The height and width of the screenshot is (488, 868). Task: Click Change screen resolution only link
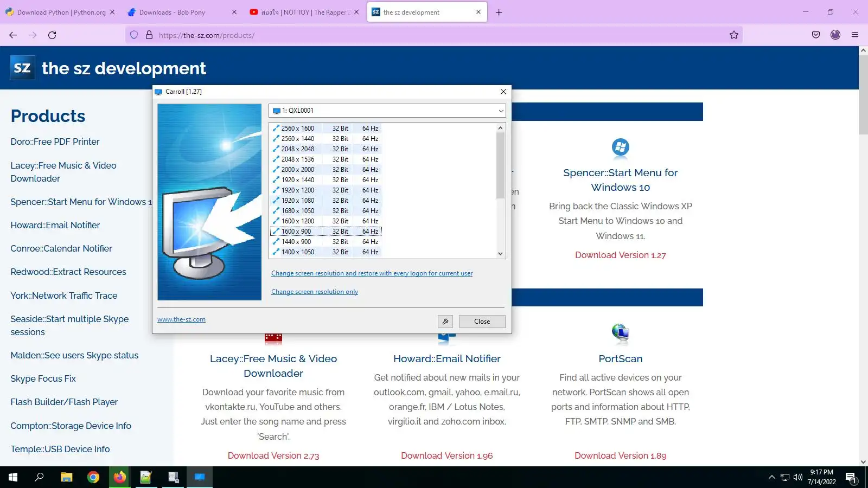click(315, 292)
